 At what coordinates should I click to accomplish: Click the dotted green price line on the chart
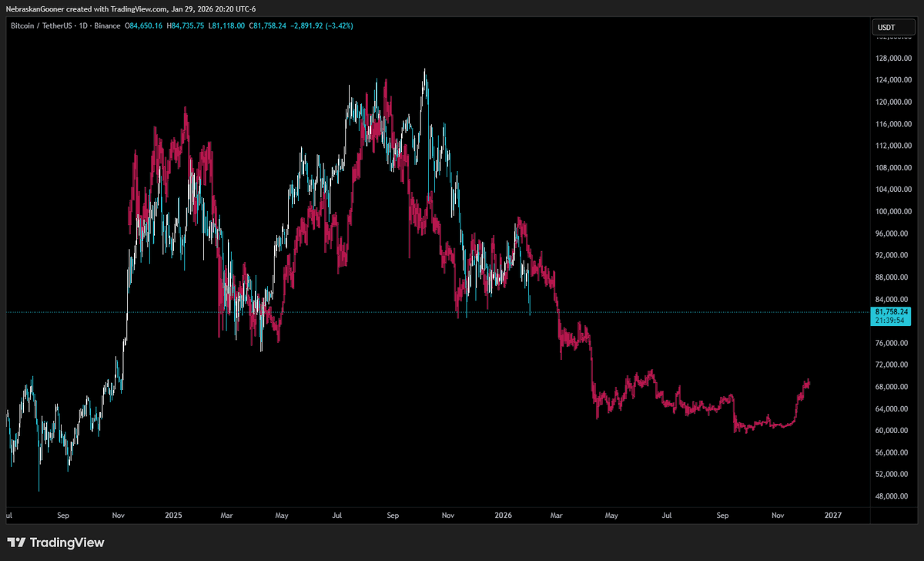click(x=346, y=311)
